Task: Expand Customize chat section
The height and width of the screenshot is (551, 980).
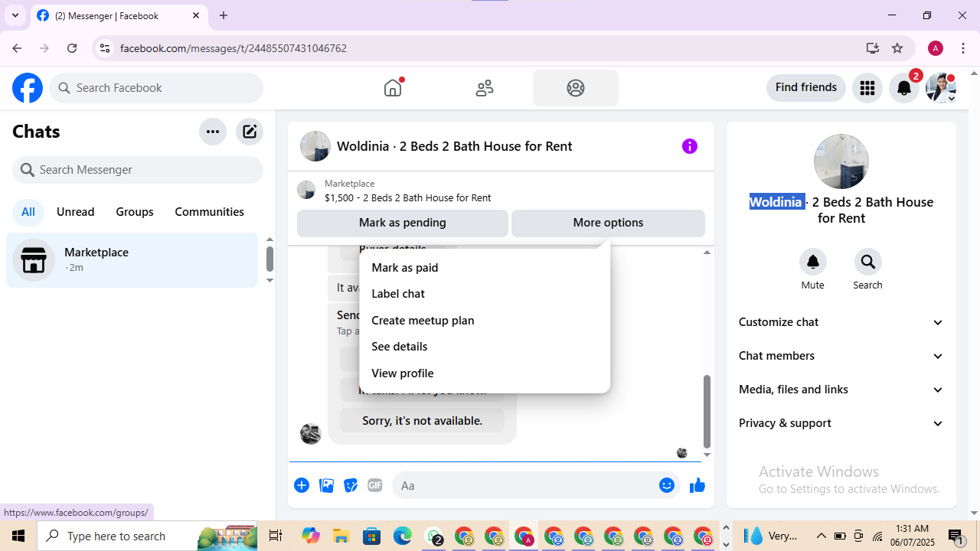Action: [841, 322]
